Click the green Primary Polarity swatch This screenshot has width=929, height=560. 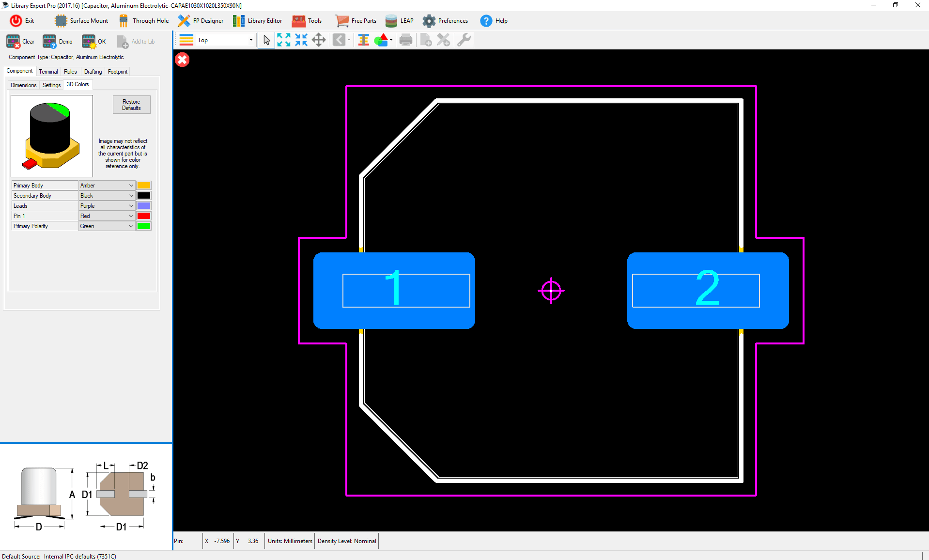[x=144, y=226]
